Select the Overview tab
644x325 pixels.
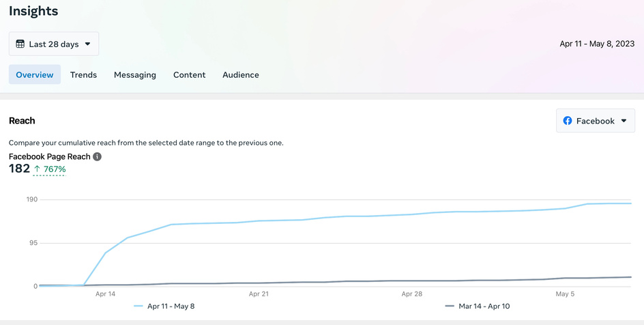(35, 75)
